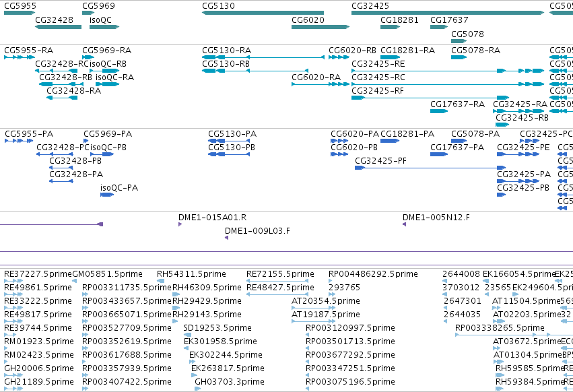
Task: Select EST SD19253.5prime
Action: [217, 329]
